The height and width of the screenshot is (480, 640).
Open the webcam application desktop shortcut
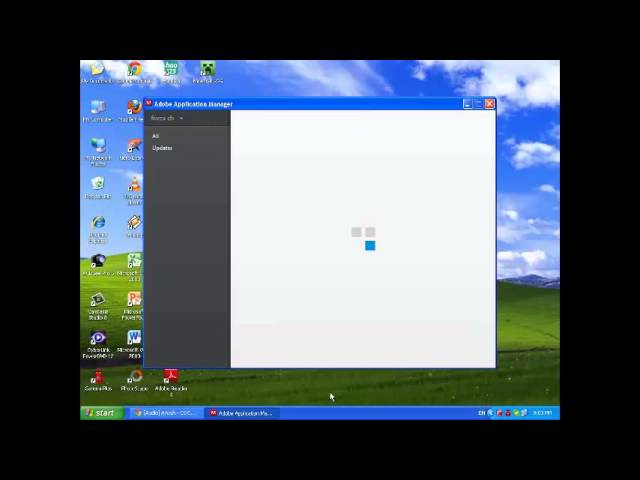[98, 265]
